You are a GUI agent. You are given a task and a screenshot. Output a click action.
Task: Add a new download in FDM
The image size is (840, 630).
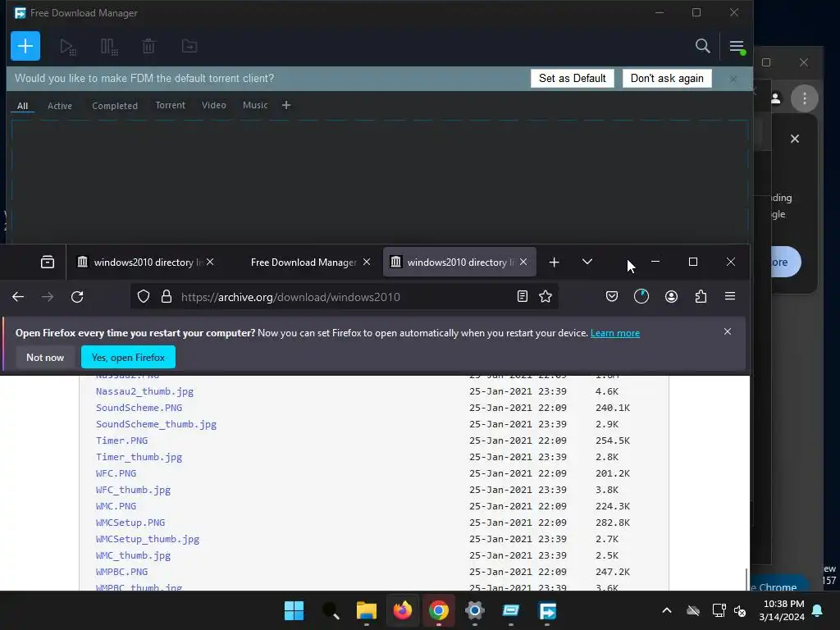25,46
